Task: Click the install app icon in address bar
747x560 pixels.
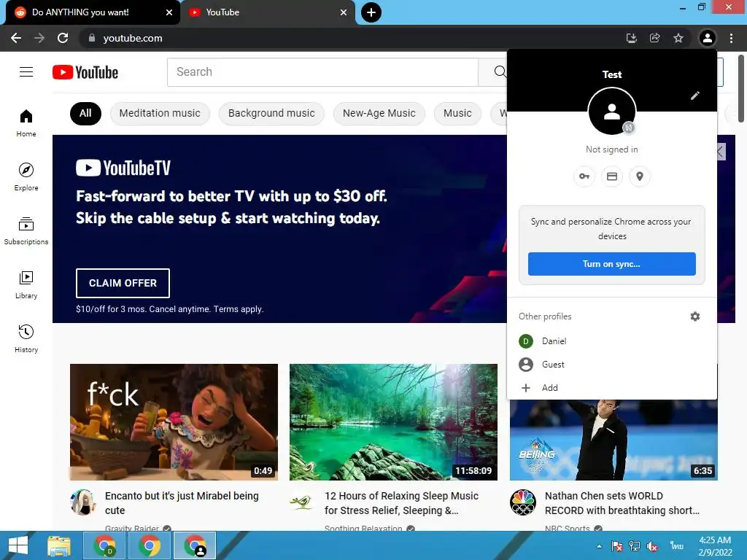Action: pos(632,38)
